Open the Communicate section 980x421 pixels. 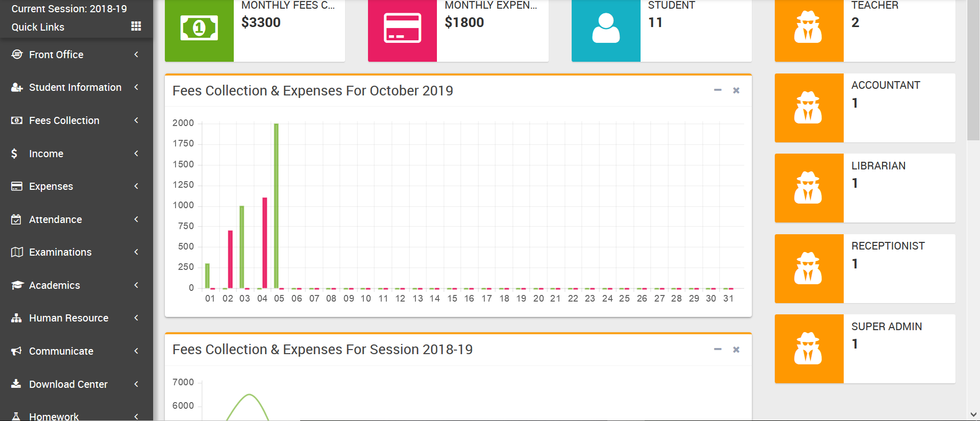61,351
